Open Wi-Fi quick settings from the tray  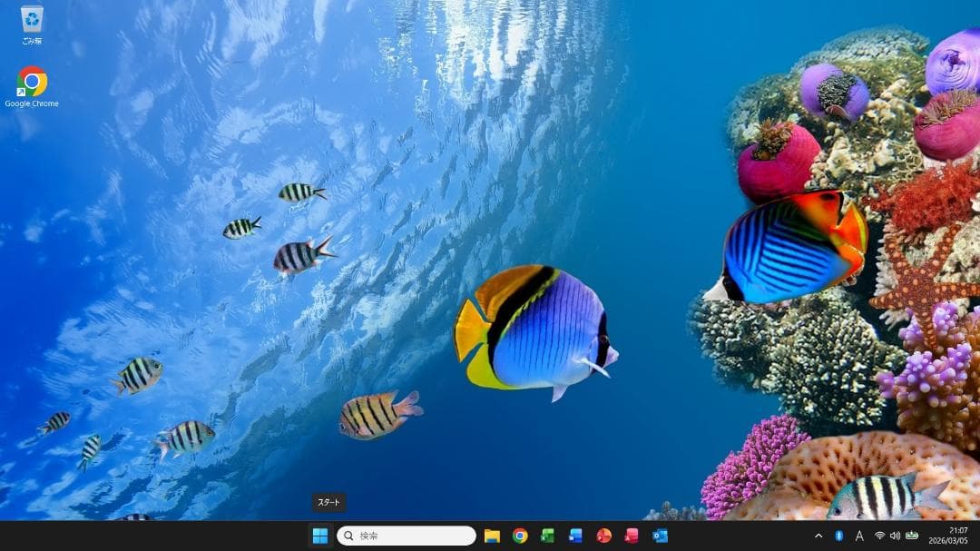pos(879,535)
